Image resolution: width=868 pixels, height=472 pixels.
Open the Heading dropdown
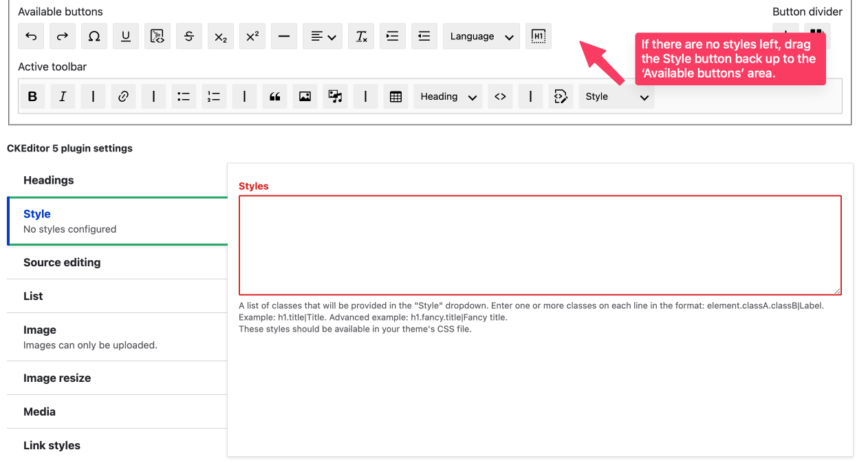pos(448,97)
